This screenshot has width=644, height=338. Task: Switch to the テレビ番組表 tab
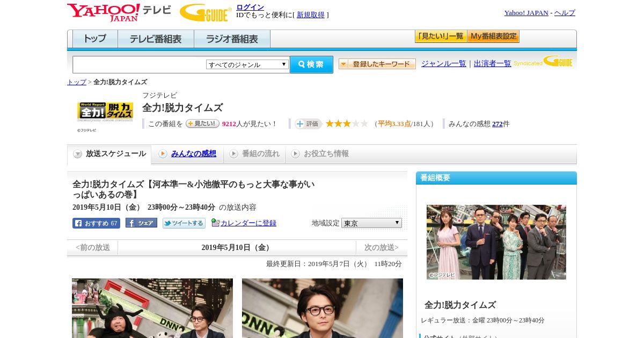[156, 39]
